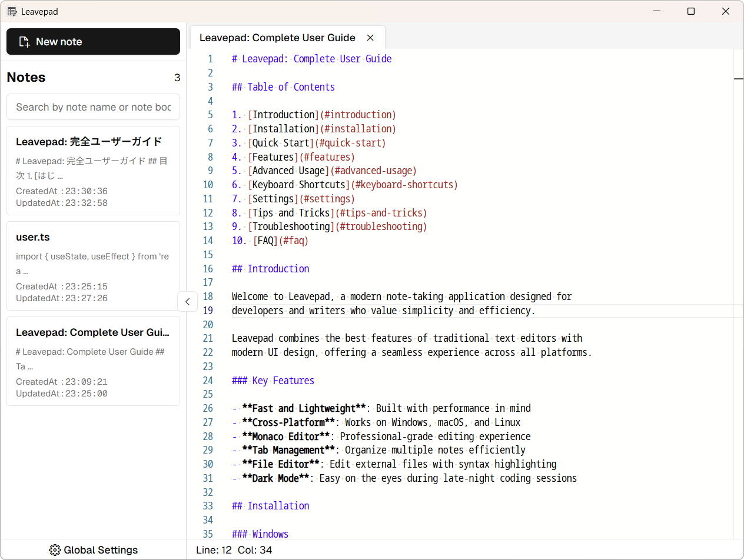Click the Leavepad app icon in title bar

[12, 12]
